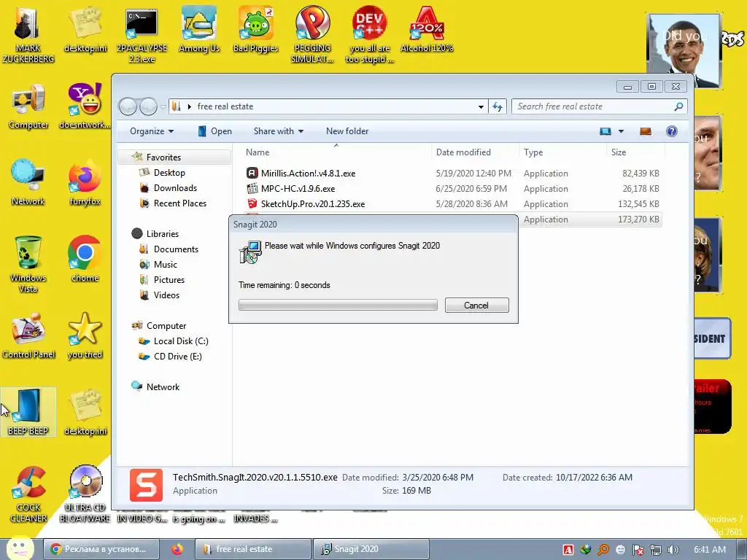Open Documents library

point(176,249)
